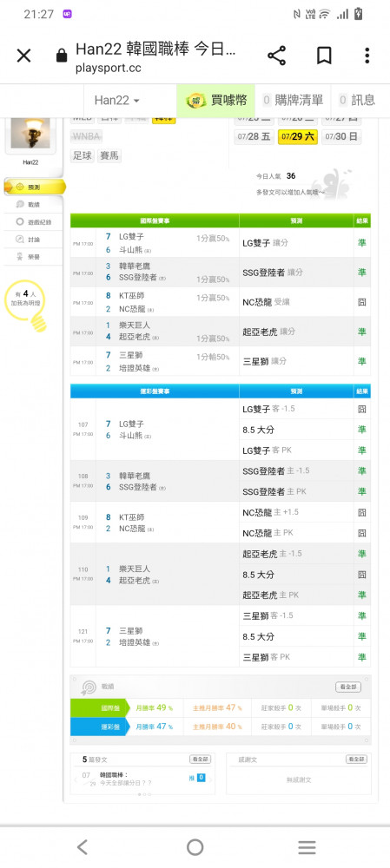
Task: Click NC恐龍 受讓 prediction
Action: point(267,302)
